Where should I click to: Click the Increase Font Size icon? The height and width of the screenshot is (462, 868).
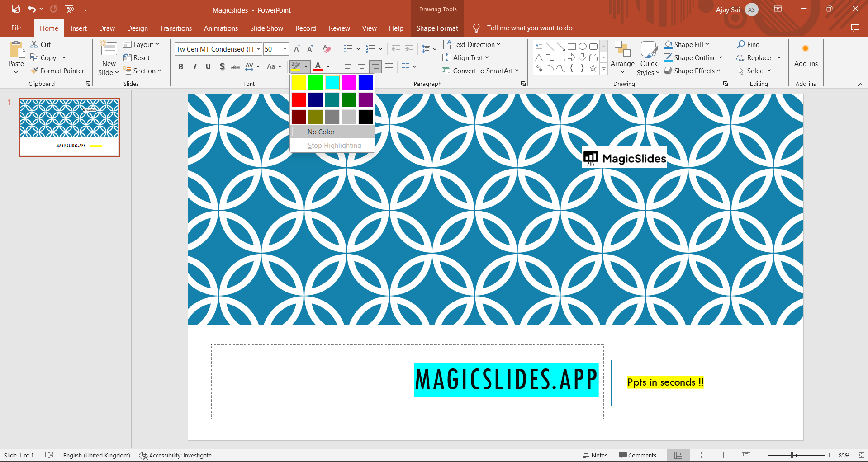[297, 49]
